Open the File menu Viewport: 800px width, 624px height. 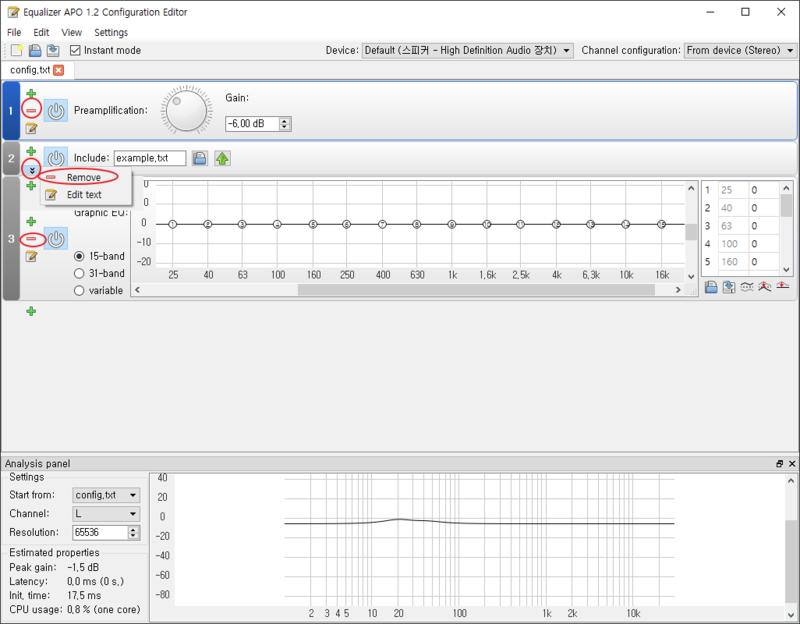click(x=14, y=32)
